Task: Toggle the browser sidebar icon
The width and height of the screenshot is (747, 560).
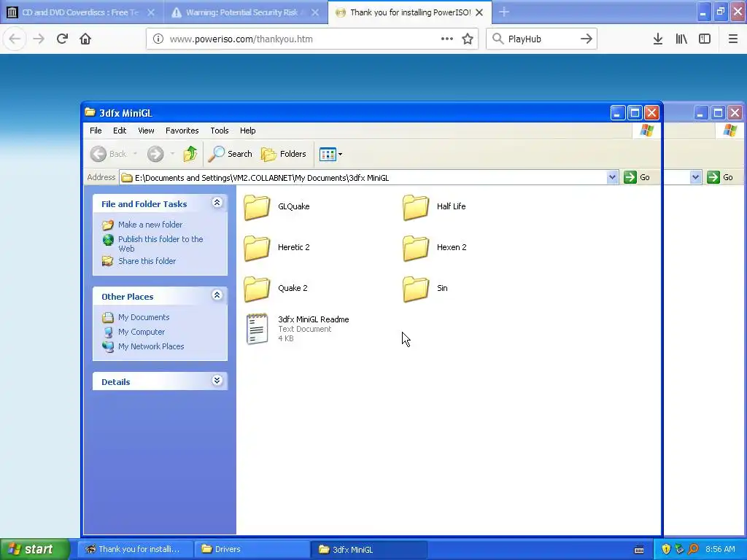Action: tap(705, 39)
